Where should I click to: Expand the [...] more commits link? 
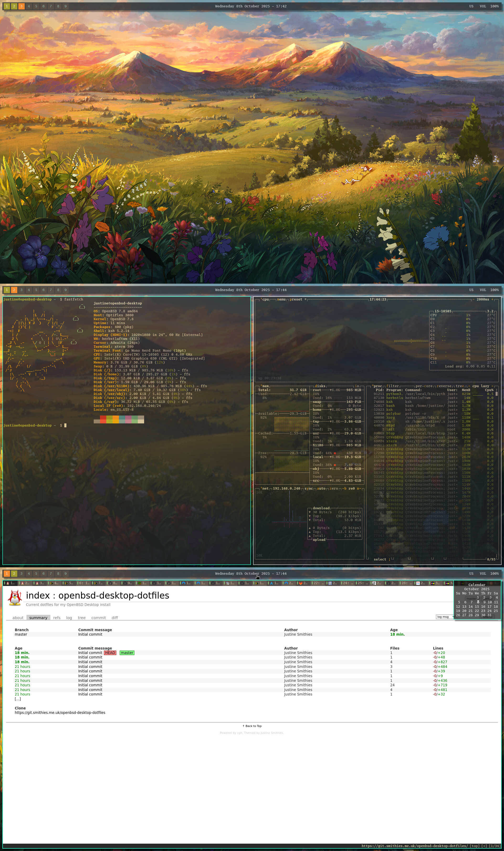18,699
